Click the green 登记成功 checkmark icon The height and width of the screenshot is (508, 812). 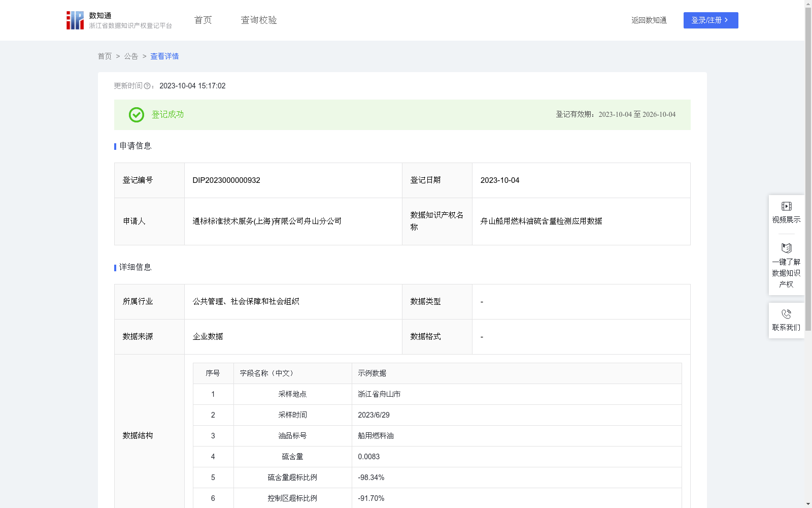click(x=137, y=115)
